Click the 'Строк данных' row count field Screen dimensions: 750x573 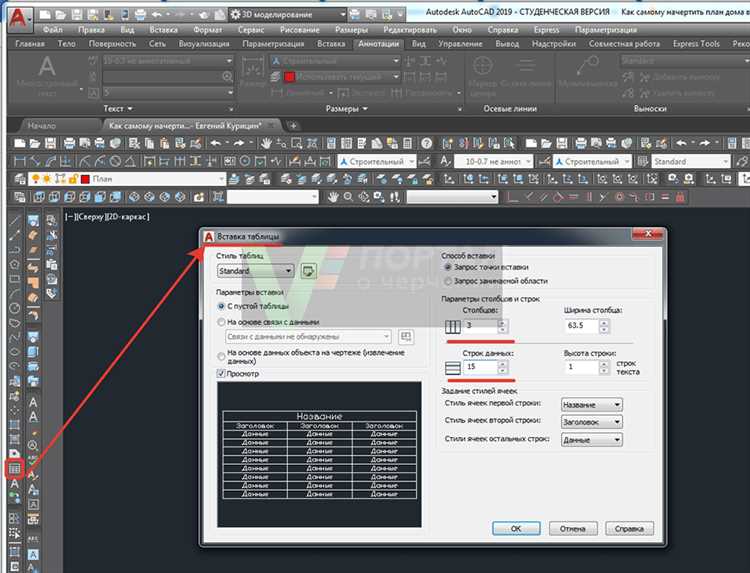(x=481, y=367)
